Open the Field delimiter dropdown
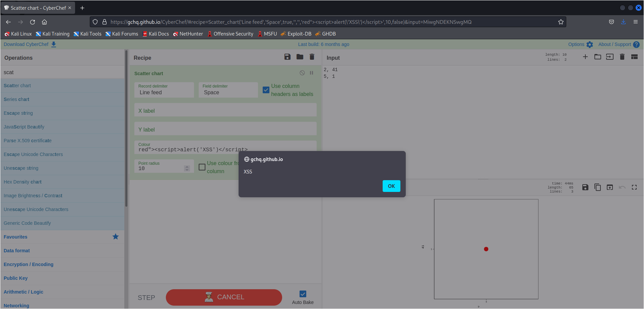The height and width of the screenshot is (309, 644). pos(228,90)
